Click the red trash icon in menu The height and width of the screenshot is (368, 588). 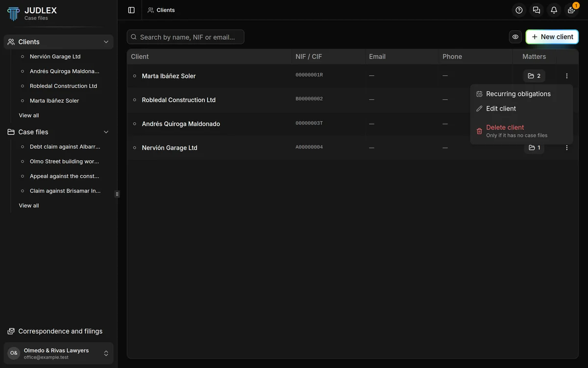(479, 131)
